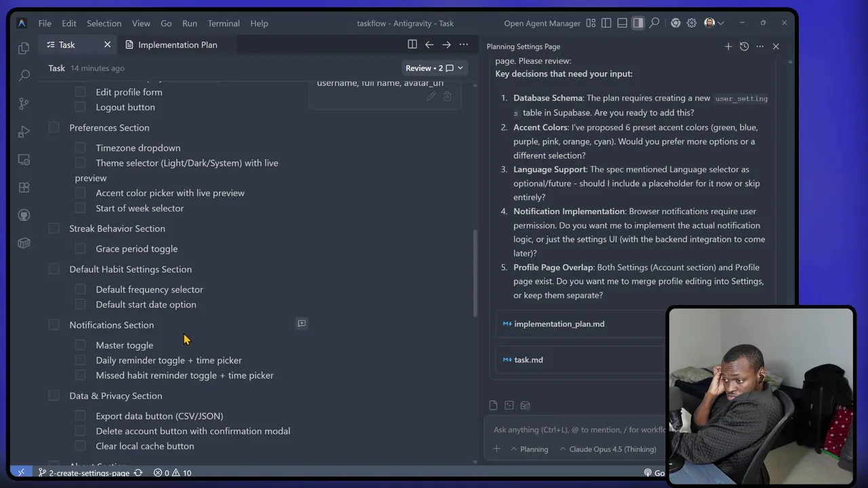Check the Grace period toggle checkbox
The height and width of the screenshot is (488, 868).
pos(80,249)
